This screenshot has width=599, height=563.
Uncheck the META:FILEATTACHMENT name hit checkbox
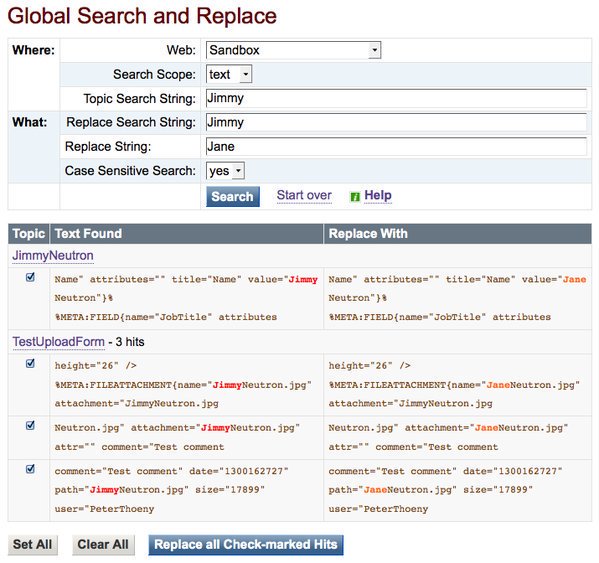coord(30,363)
